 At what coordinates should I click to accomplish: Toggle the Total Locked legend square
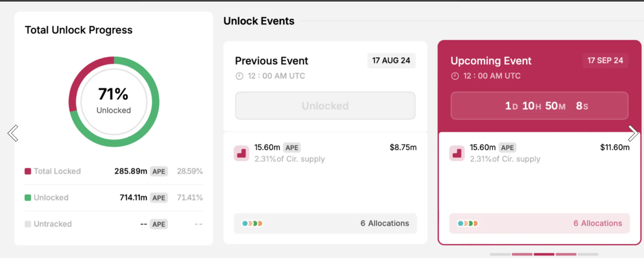click(x=28, y=171)
